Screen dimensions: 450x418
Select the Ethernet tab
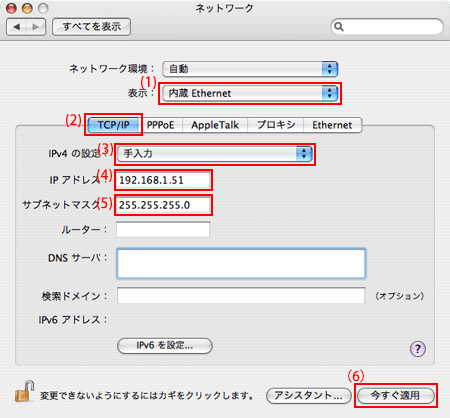coord(332,125)
